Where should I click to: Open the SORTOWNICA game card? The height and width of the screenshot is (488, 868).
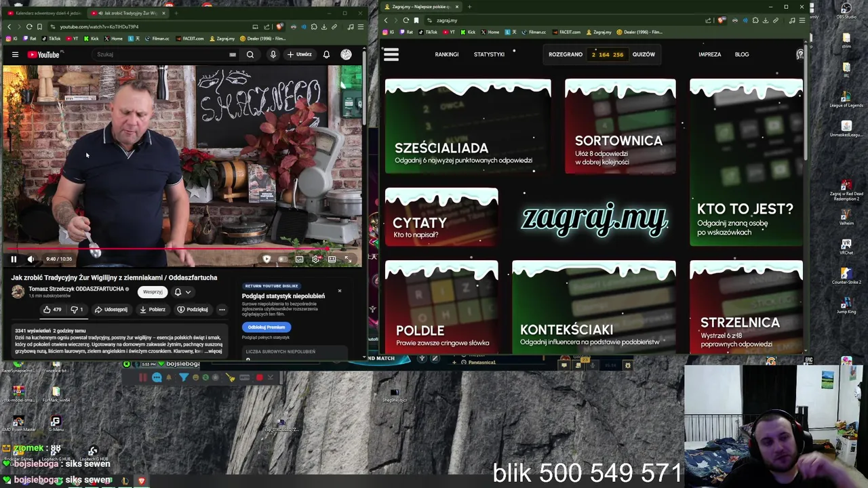coord(620,127)
